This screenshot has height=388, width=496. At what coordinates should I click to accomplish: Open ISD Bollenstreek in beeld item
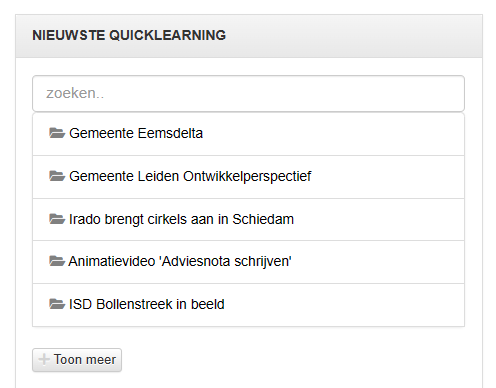(x=147, y=304)
